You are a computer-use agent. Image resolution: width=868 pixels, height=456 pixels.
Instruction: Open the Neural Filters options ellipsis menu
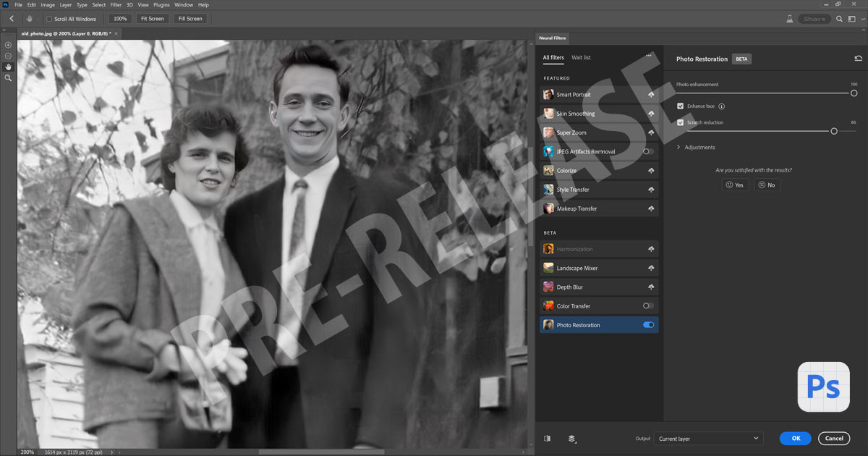tap(649, 55)
